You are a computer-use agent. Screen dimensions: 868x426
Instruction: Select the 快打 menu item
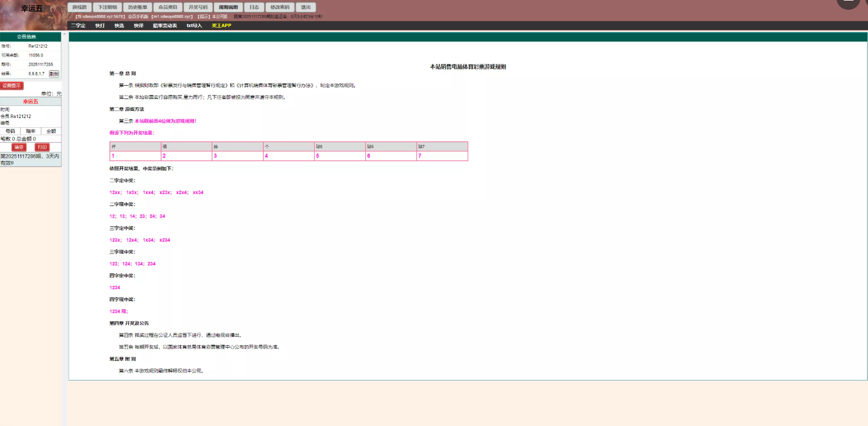coord(100,26)
